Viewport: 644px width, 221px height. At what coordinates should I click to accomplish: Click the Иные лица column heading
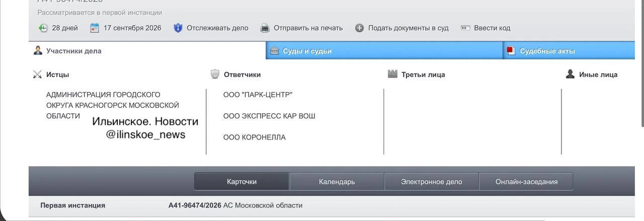click(x=598, y=75)
